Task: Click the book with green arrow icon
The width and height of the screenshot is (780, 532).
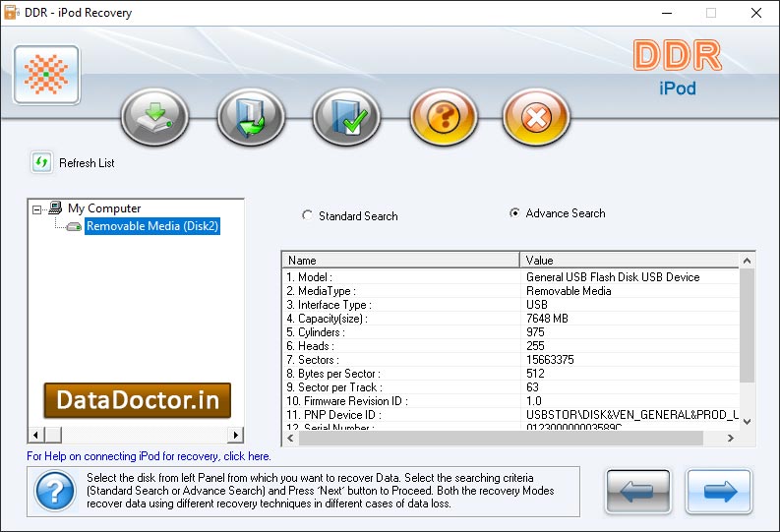Action: 251,117
